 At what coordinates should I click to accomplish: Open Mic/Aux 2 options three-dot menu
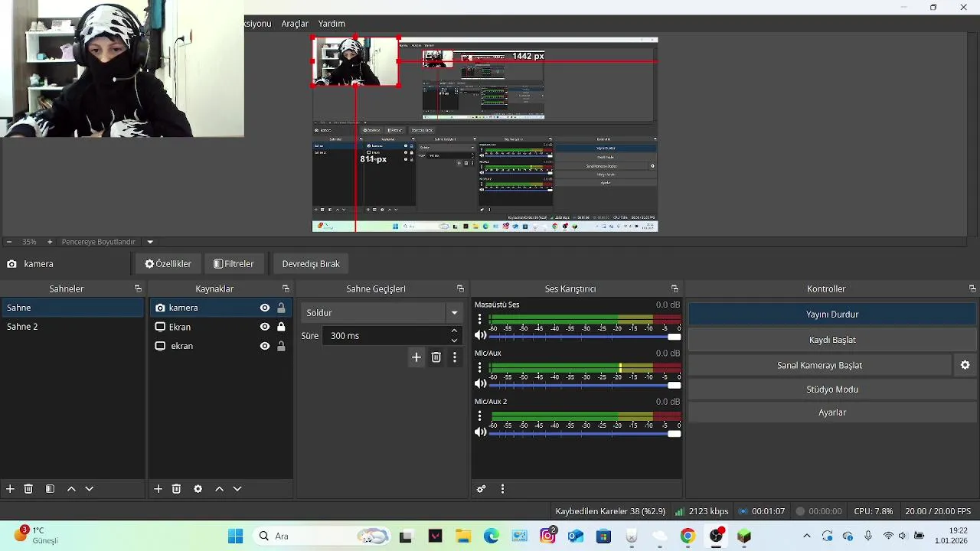[480, 416]
